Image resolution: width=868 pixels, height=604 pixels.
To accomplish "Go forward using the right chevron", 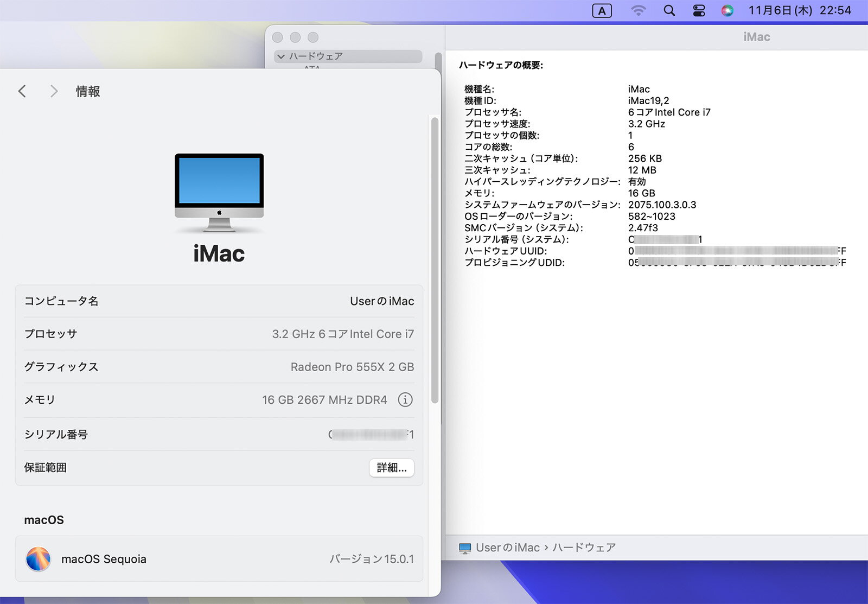I will point(53,91).
